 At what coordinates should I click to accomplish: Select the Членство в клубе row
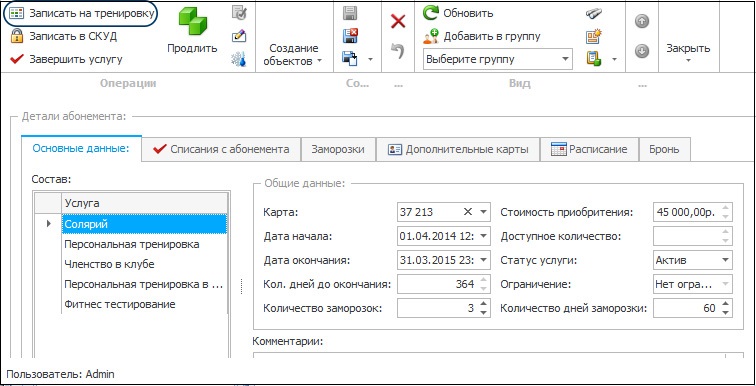[145, 265]
